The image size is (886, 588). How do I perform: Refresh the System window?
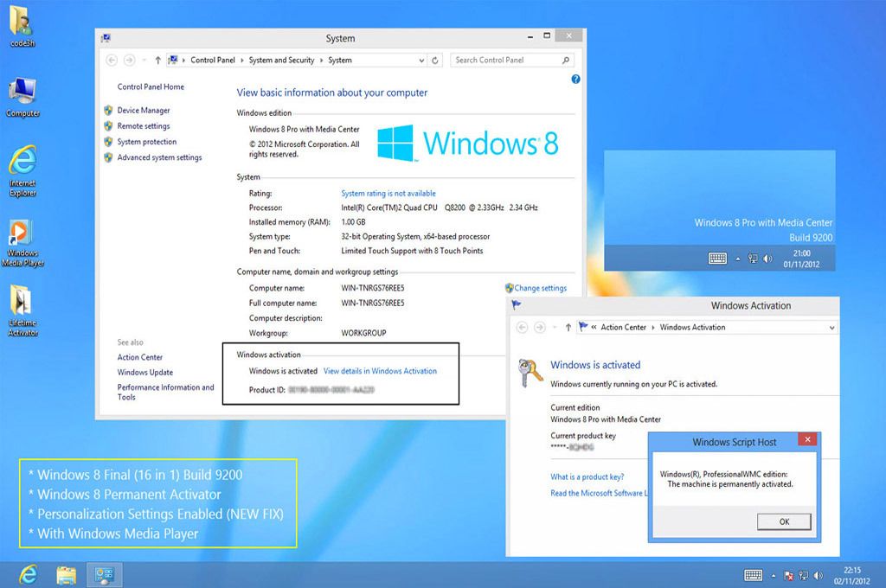(435, 60)
